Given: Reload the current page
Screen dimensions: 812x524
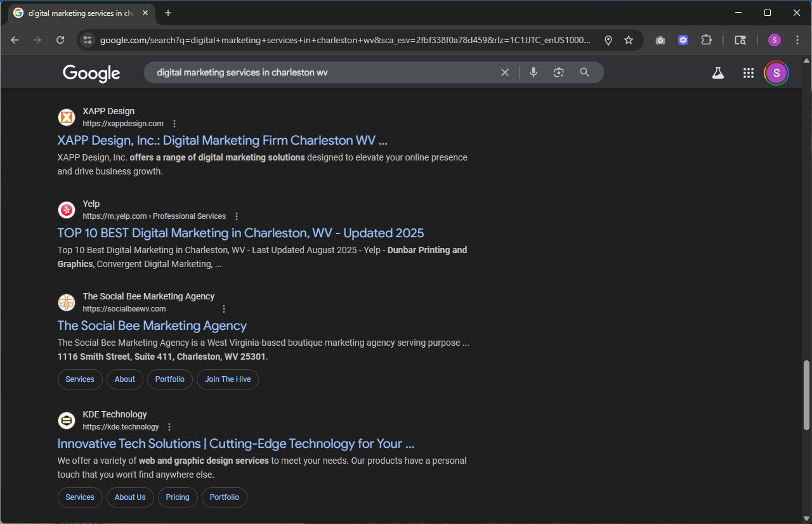Looking at the screenshot, I should pos(60,40).
